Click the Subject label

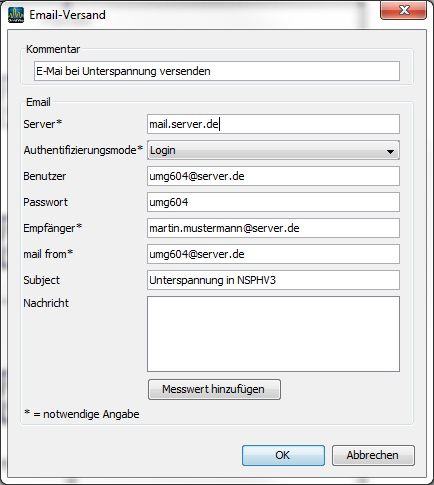click(x=42, y=280)
